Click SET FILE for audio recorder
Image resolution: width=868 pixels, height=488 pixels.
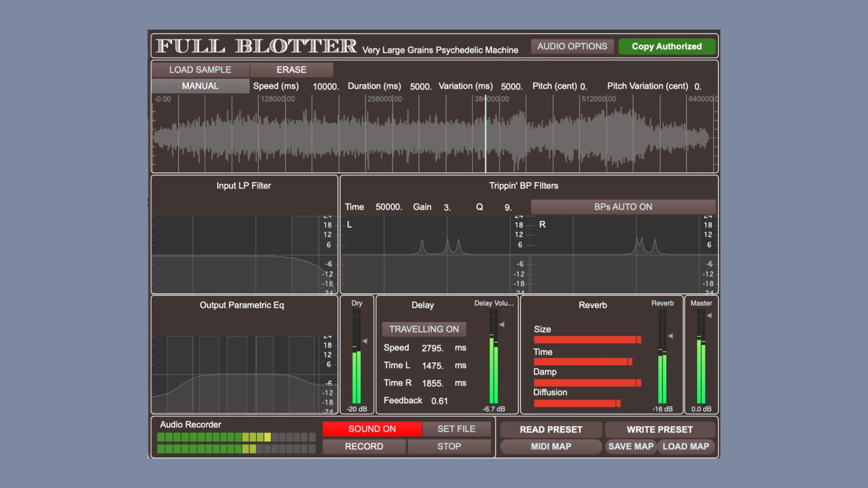(456, 429)
